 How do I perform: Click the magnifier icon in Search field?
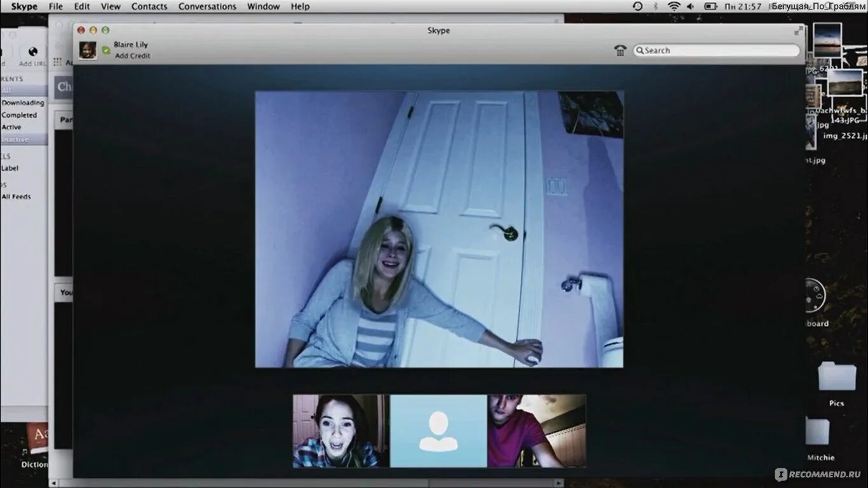coord(641,50)
